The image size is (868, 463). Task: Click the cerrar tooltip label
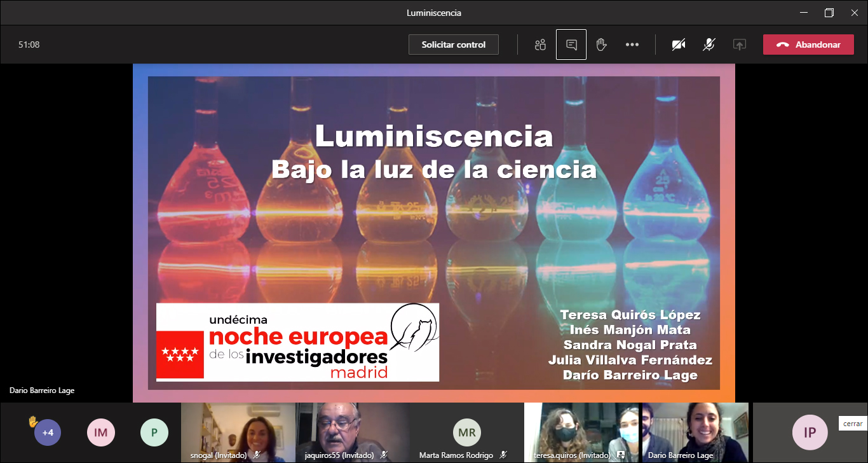[853, 424]
